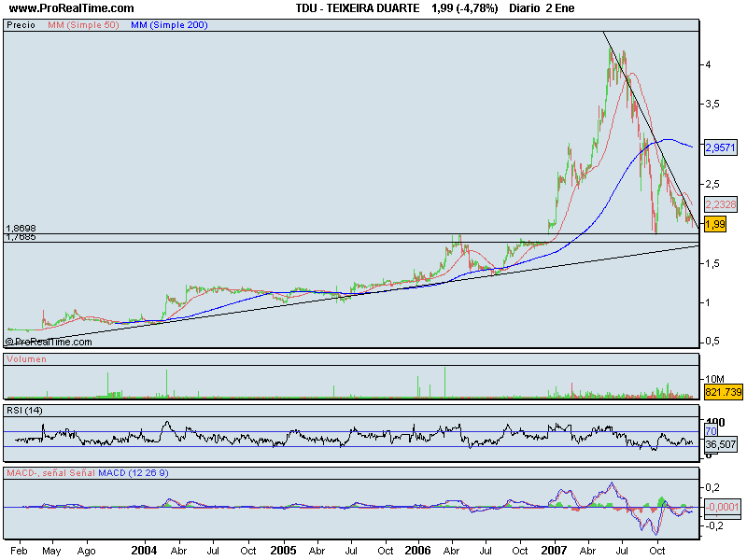The width and height of the screenshot is (747, 560).
Task: Click the -0,0001 MACD value tag
Action: click(723, 507)
